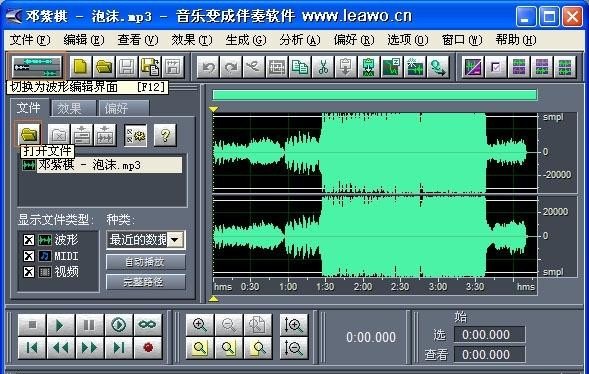Toggle the spectral view diagonal icon
The width and height of the screenshot is (589, 374).
[x=473, y=67]
